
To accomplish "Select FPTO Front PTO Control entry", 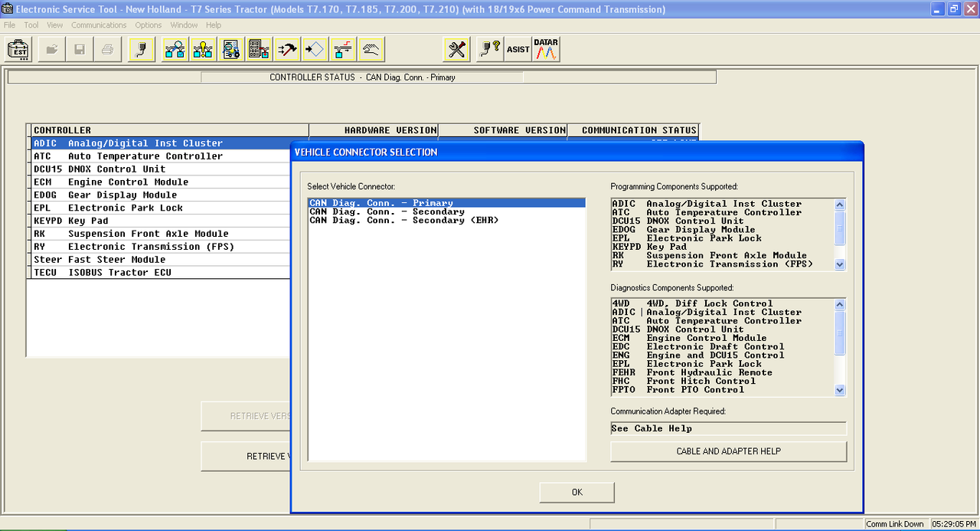I will [x=722, y=389].
